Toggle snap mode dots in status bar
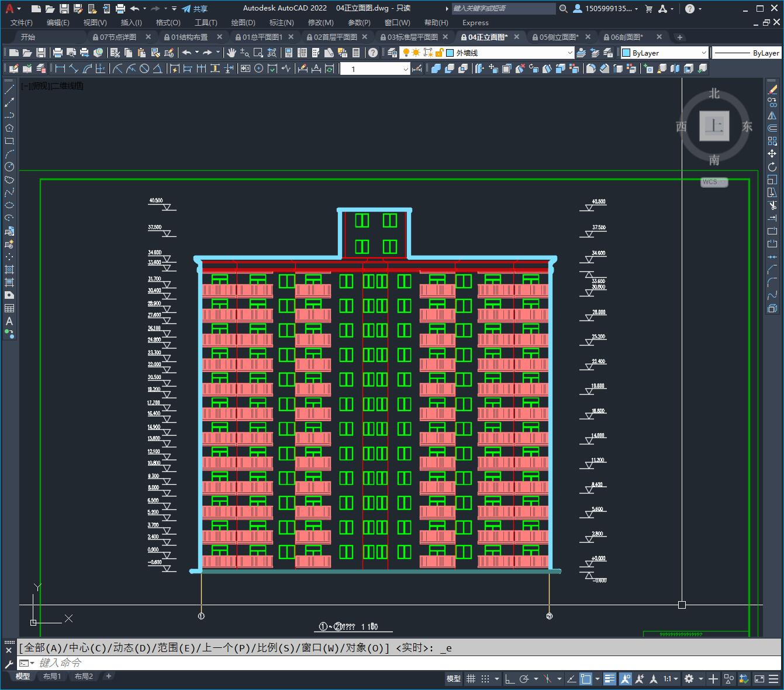Viewport: 784px width, 690px height. (485, 679)
